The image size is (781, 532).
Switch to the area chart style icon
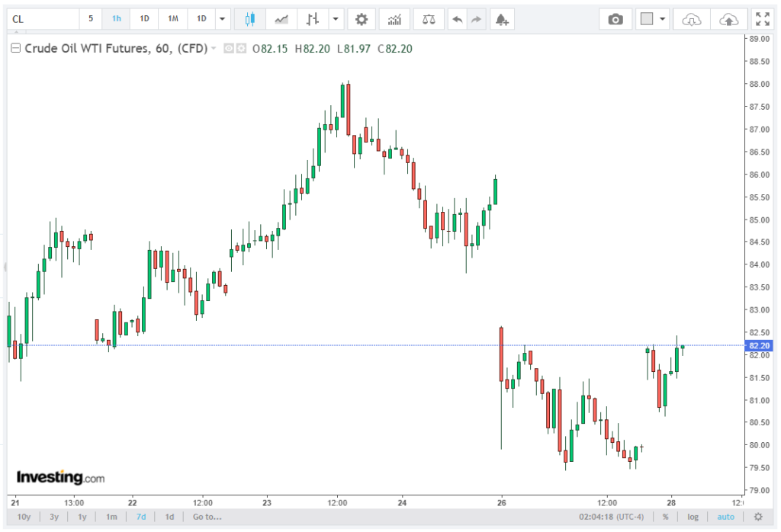coord(281,19)
